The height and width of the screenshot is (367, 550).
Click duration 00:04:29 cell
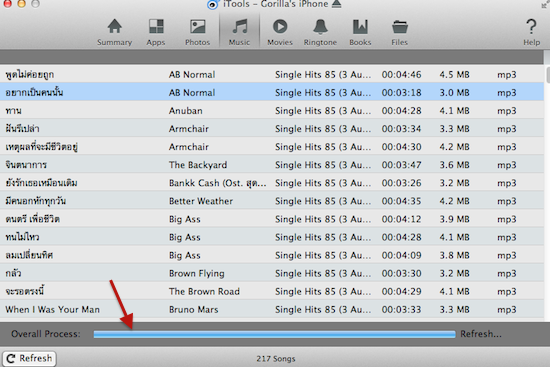(x=401, y=292)
